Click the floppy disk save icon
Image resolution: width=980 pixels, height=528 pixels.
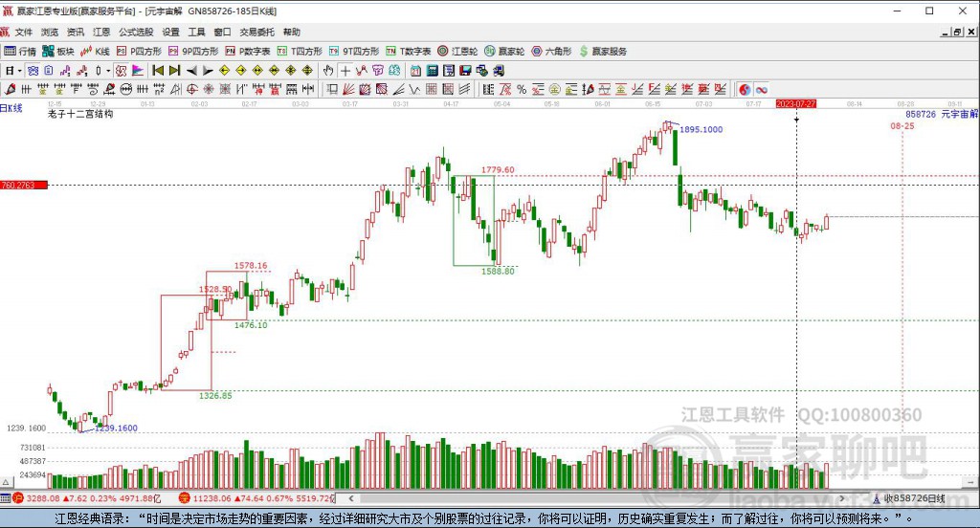pyautogui.click(x=466, y=71)
